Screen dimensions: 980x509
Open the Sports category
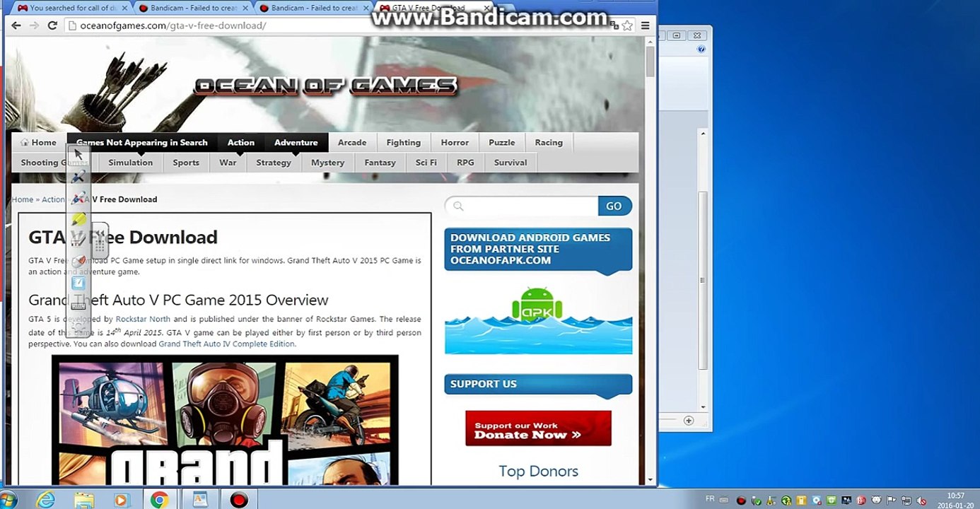pos(186,163)
